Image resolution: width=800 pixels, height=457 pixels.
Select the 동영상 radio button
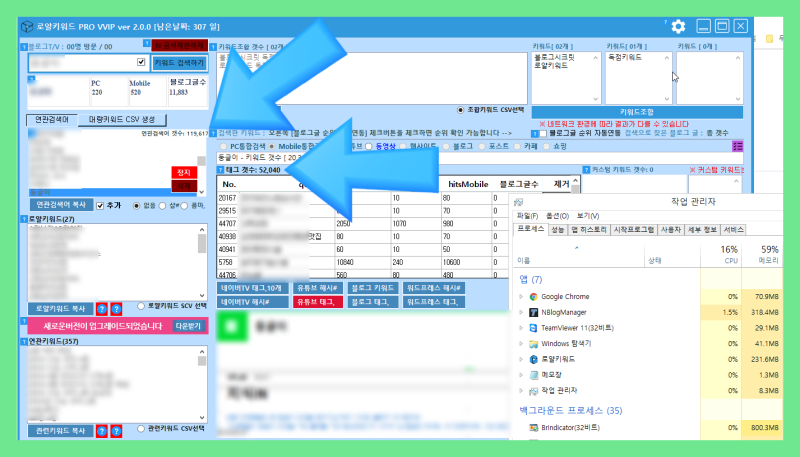(369, 146)
